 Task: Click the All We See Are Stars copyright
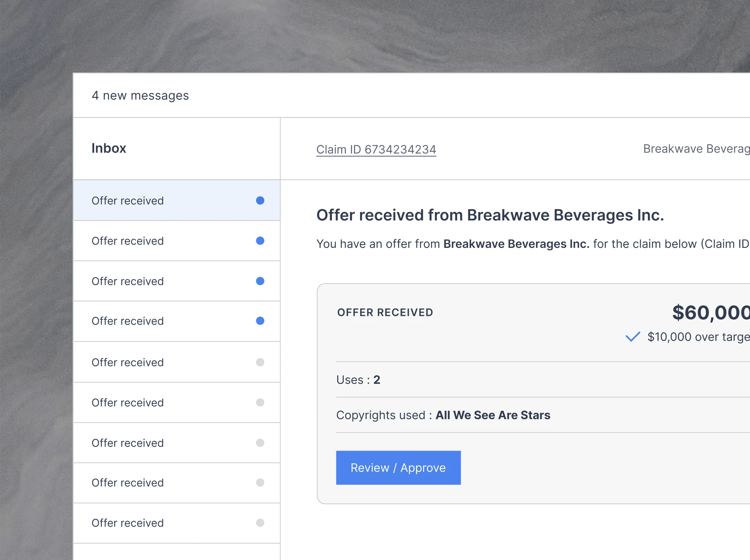point(493,415)
